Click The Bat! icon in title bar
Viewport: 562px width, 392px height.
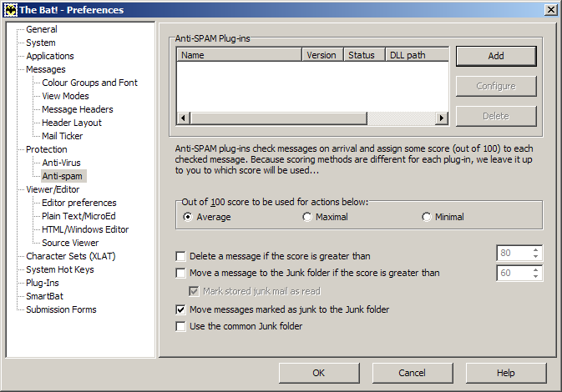pyautogui.click(x=10, y=10)
